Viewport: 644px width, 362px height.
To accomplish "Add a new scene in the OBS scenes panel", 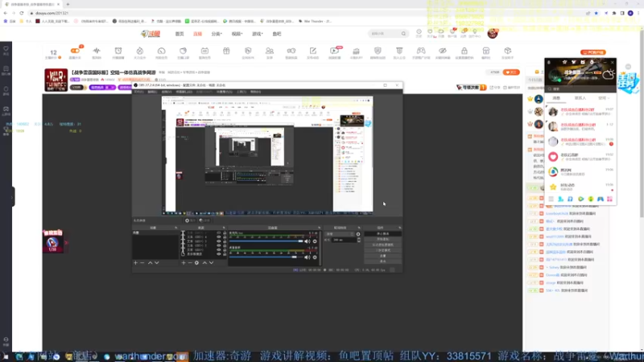I will point(135,263).
